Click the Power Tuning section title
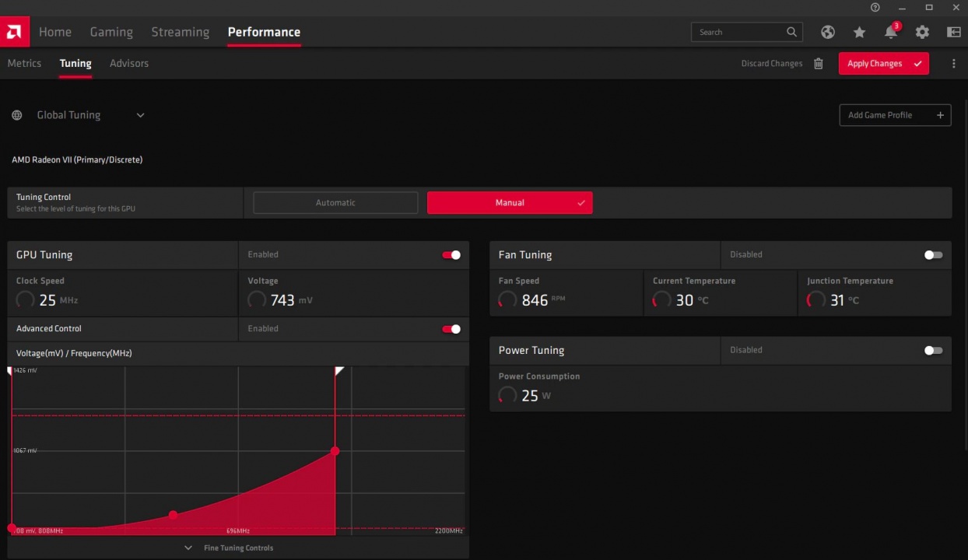 tap(531, 351)
